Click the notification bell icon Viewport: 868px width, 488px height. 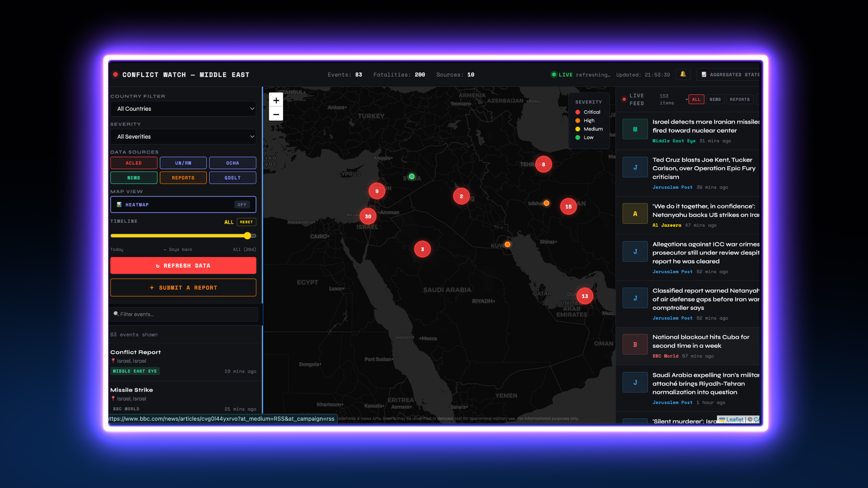(x=683, y=74)
